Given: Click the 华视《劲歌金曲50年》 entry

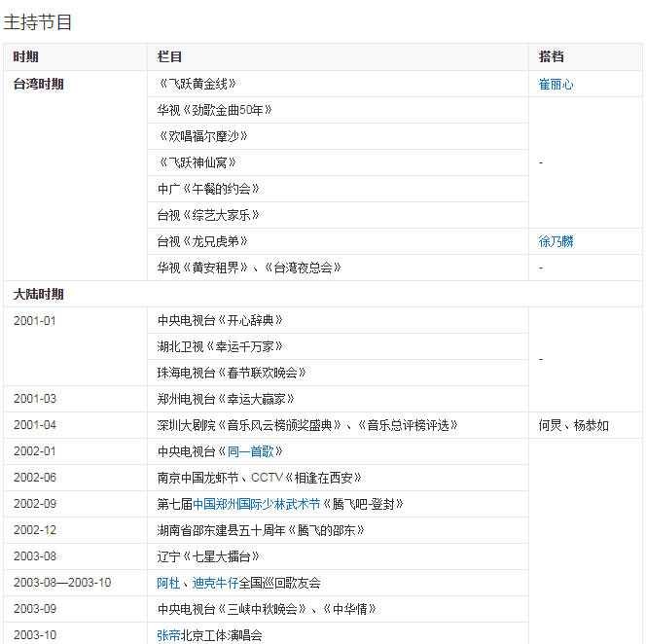Looking at the screenshot, I should pos(214,110).
